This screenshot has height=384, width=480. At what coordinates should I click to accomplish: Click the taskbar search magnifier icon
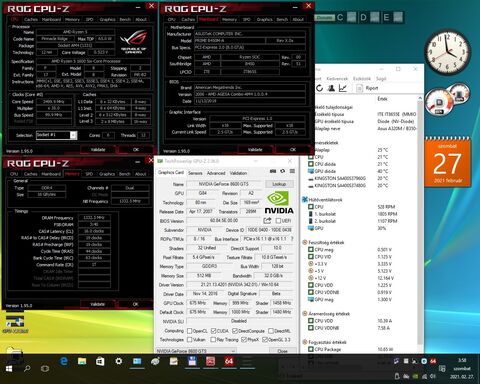pyautogui.click(x=27, y=368)
